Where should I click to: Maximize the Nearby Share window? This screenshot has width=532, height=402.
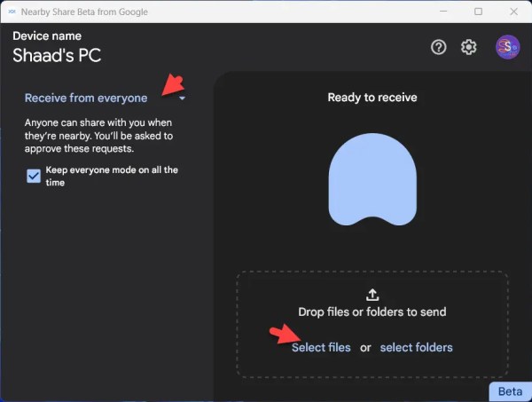pyautogui.click(x=478, y=12)
